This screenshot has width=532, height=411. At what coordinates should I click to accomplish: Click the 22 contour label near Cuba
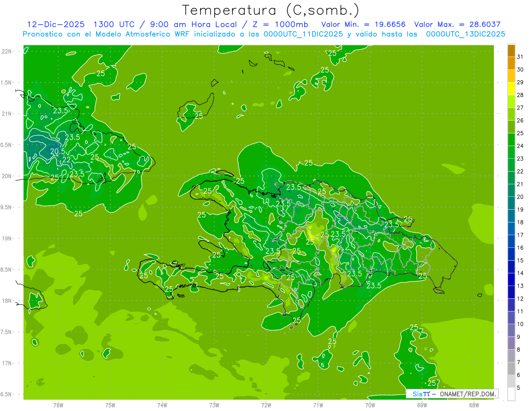pos(66,160)
